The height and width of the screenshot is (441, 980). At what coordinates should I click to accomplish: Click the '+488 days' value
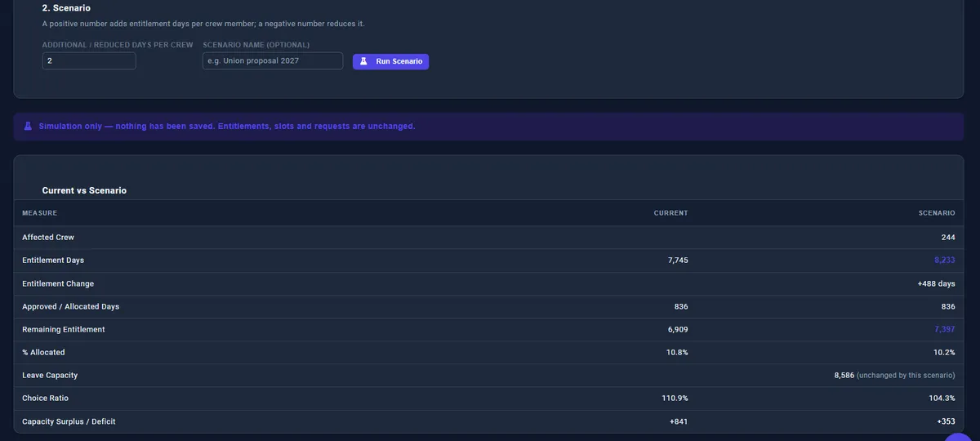(937, 283)
